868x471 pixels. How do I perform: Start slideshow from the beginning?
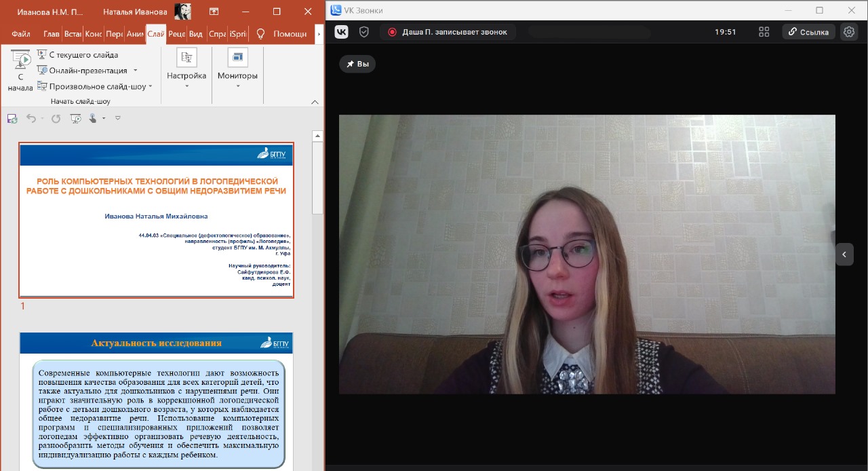click(20, 71)
